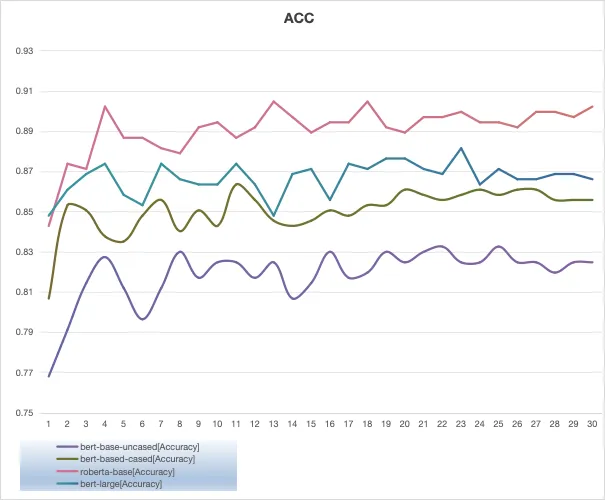The image size is (605, 500).
Task: Click the ACC chart title
Action: tap(299, 18)
